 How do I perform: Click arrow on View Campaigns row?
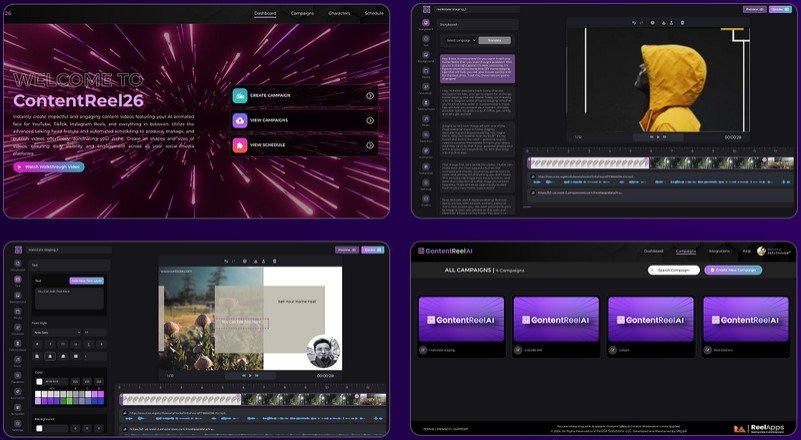click(x=370, y=121)
